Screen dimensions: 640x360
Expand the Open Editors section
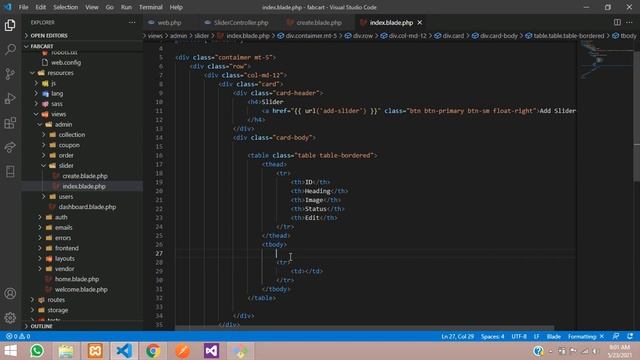point(82,36)
